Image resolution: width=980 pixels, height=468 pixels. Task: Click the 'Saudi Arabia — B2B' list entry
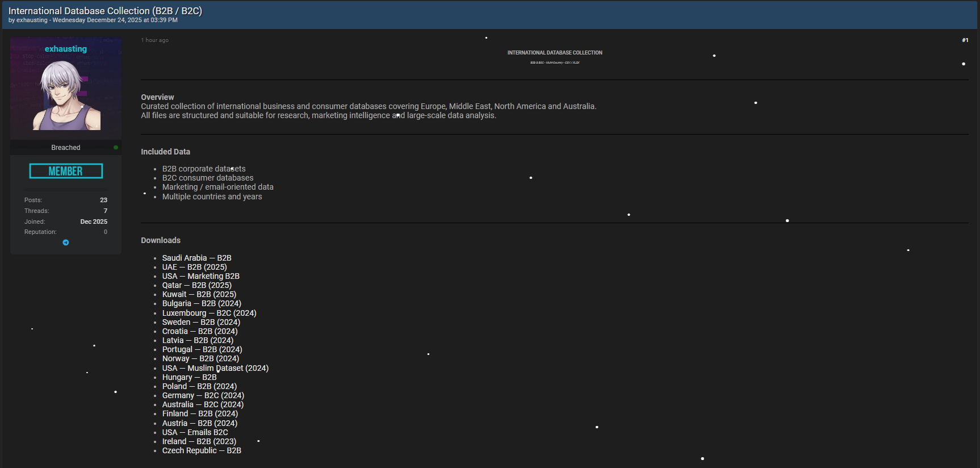pyautogui.click(x=196, y=258)
